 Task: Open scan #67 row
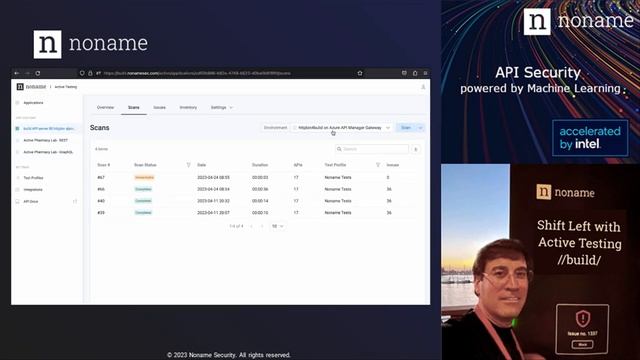[x=256, y=178]
